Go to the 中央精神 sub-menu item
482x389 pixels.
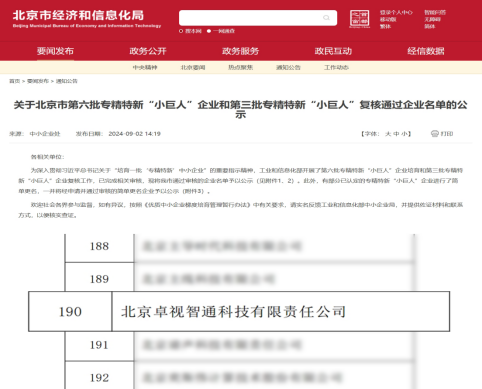point(145,67)
